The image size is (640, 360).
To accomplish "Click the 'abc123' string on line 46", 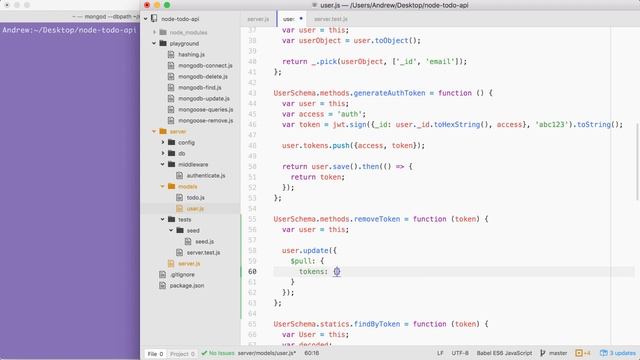I will pos(552,124).
